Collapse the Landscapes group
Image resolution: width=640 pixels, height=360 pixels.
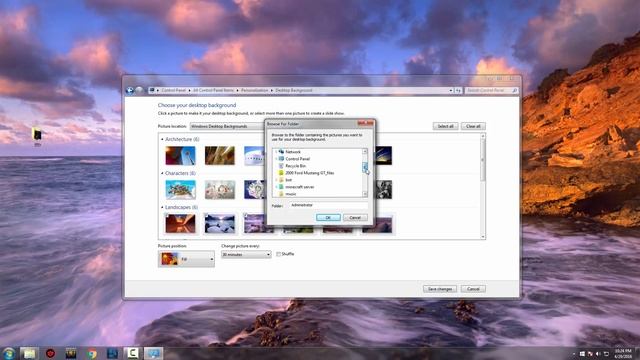click(x=162, y=207)
